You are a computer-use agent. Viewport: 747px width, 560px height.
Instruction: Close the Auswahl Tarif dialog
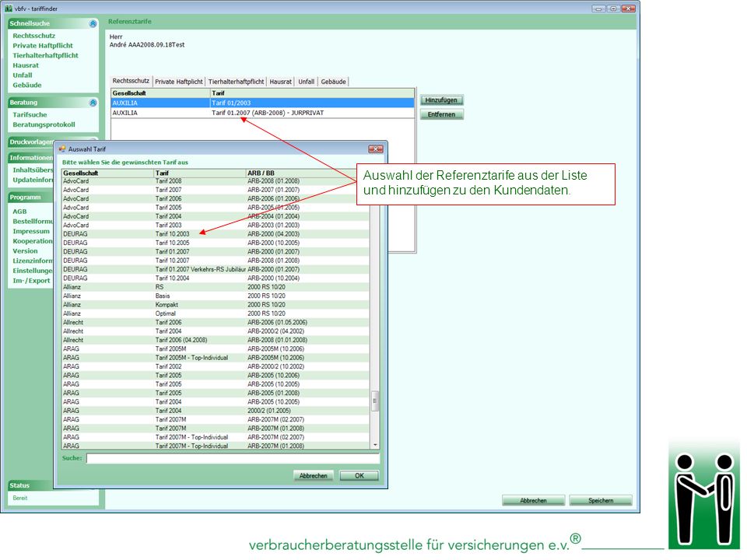pos(375,149)
